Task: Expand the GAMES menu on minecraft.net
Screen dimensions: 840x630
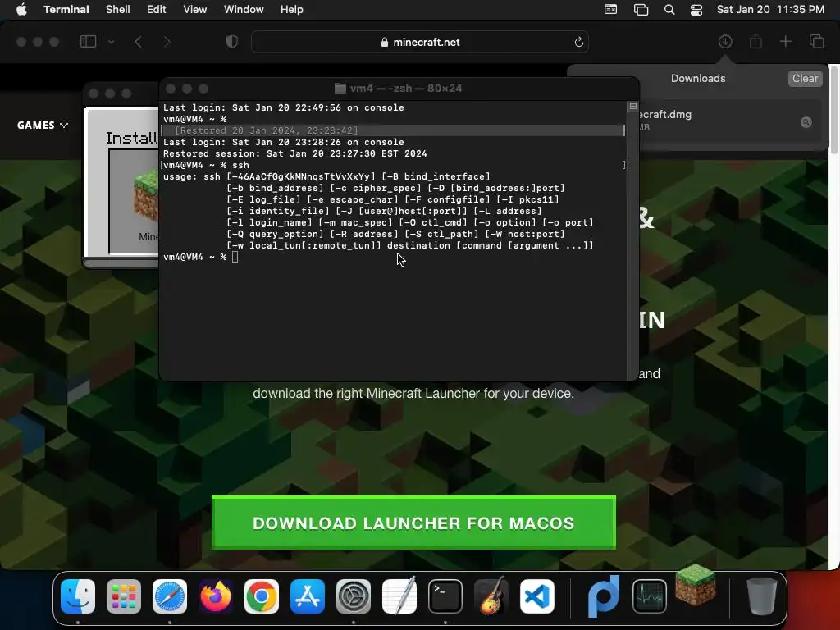Action: tap(43, 126)
